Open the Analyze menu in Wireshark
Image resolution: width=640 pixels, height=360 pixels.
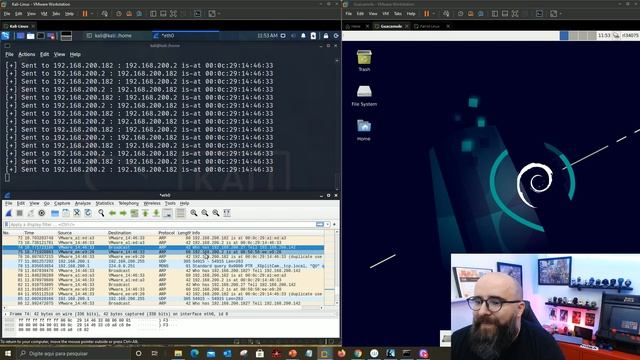coord(82,203)
